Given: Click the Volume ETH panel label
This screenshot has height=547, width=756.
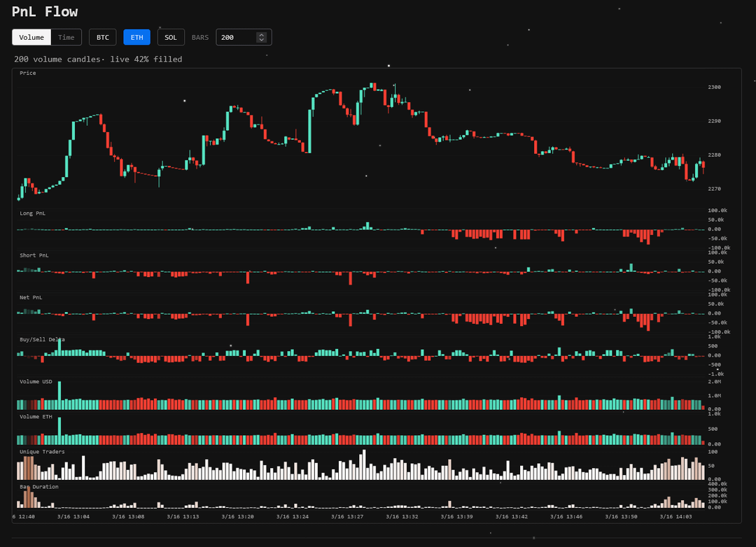Looking at the screenshot, I should point(34,416).
